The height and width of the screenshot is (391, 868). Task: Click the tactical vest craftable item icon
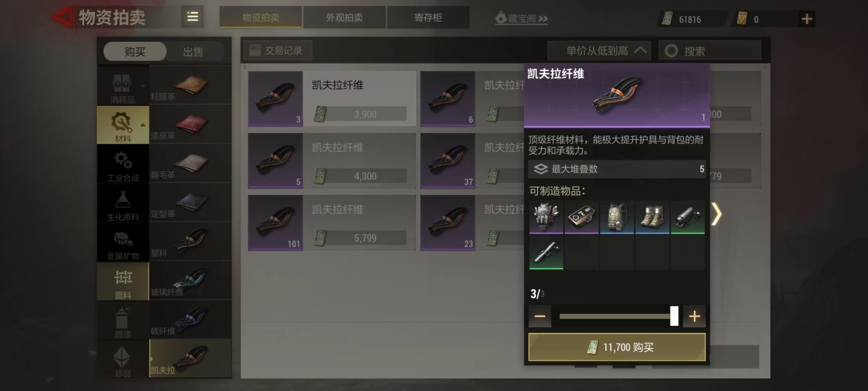point(546,217)
